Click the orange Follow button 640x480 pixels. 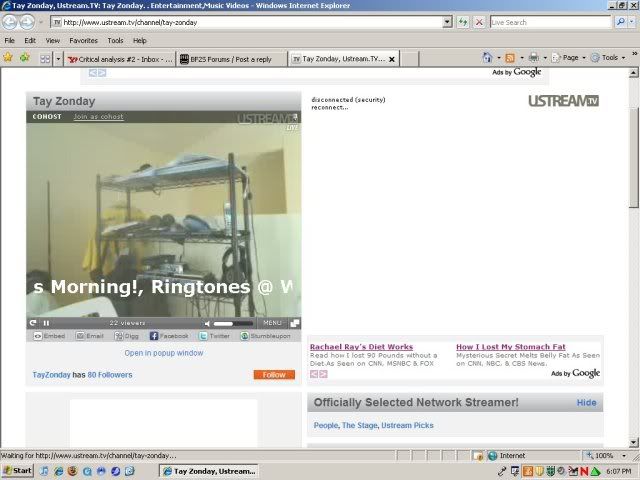pos(274,375)
